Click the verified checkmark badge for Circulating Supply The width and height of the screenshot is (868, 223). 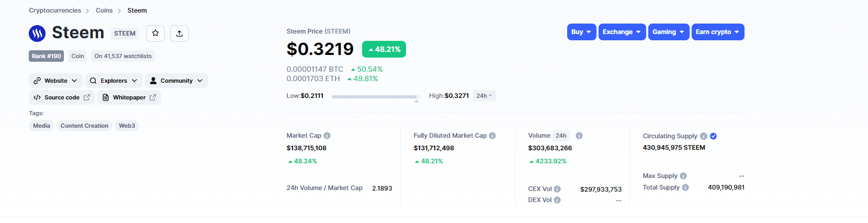(713, 136)
